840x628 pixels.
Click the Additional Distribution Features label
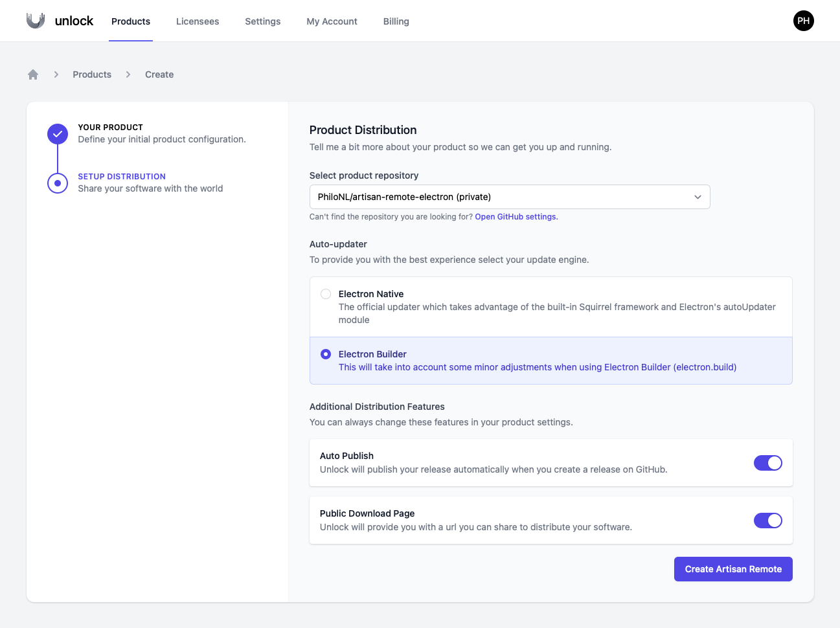click(x=377, y=407)
